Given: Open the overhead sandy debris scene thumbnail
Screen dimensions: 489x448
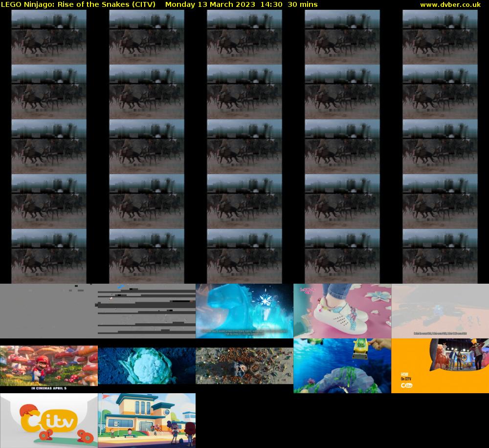Looking at the screenshot, I should (x=244, y=366).
